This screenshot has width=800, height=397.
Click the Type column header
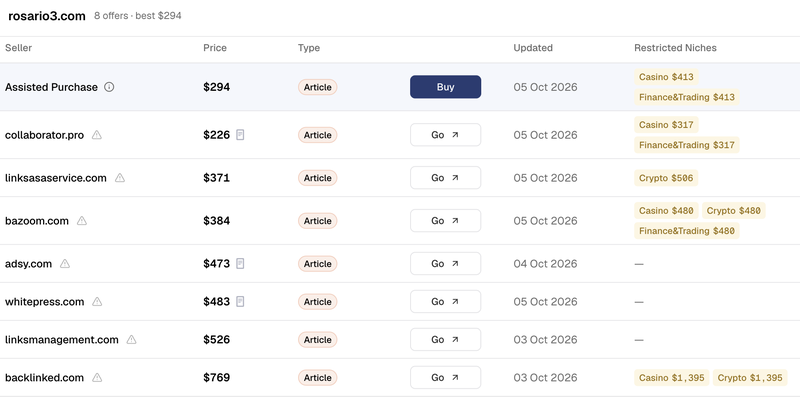309,48
